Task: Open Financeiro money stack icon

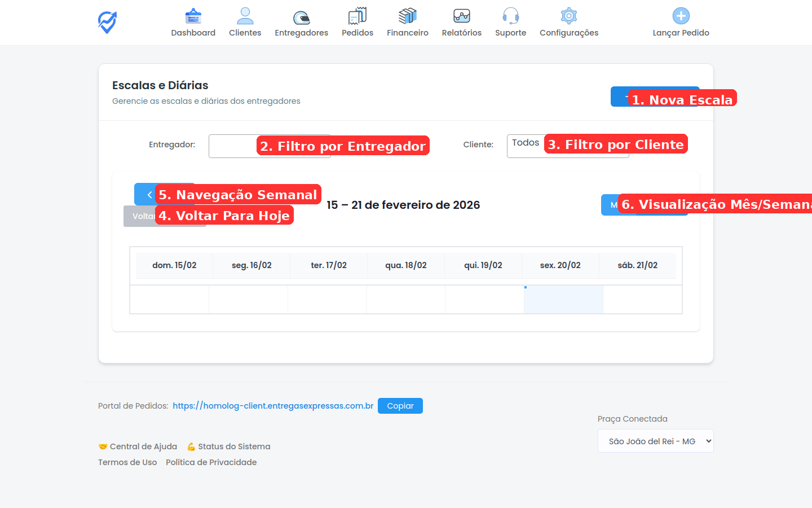Action: click(407, 16)
